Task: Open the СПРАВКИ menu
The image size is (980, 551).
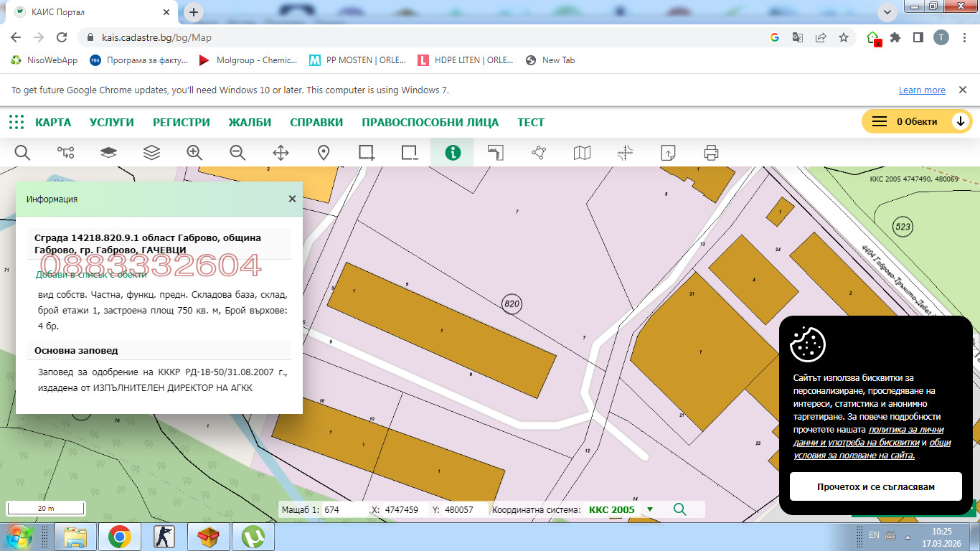Action: tap(316, 122)
